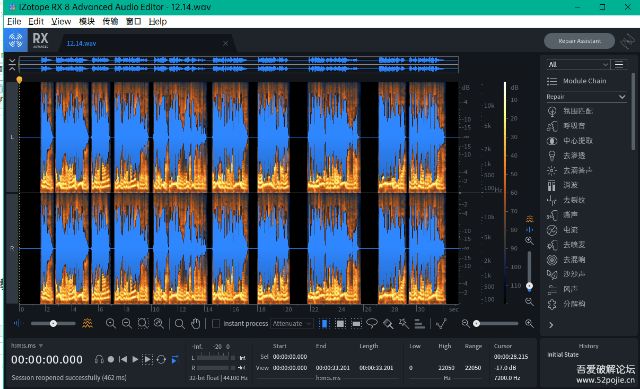Image resolution: width=640 pixels, height=389 pixels.
Task: Open the All module filter dropdown
Action: pos(578,64)
